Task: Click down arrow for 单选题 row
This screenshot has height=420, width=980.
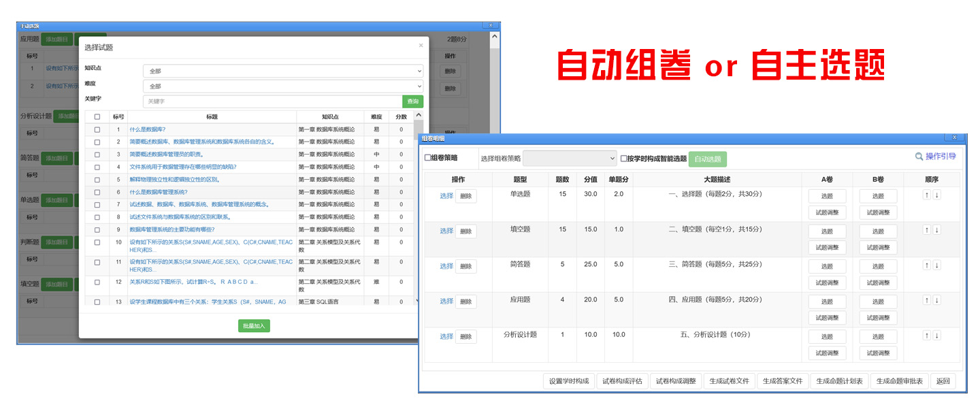Action: click(936, 195)
